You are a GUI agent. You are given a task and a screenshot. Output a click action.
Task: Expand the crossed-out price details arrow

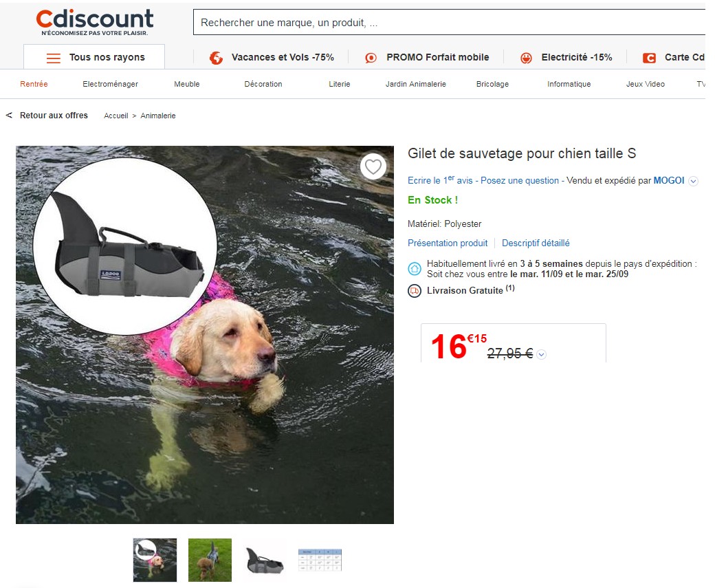click(x=541, y=355)
